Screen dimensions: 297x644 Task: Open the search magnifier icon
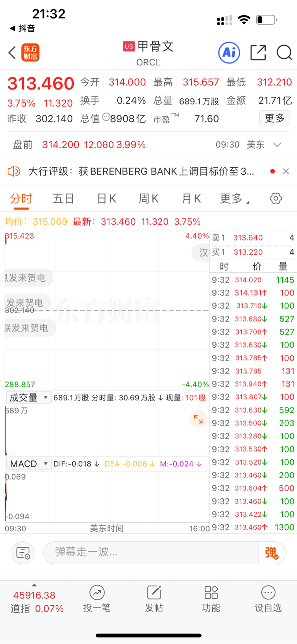[284, 53]
